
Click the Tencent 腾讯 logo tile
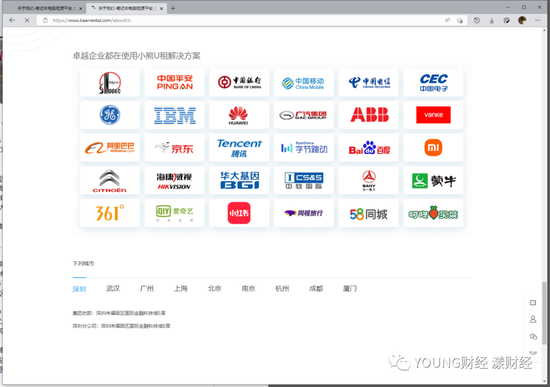coord(239,148)
